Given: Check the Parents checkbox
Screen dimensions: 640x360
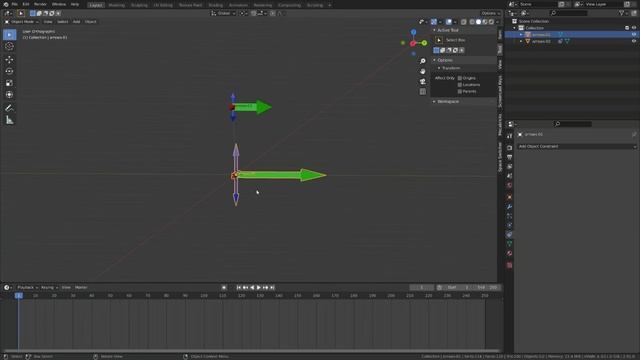Looking at the screenshot, I should tap(460, 91).
